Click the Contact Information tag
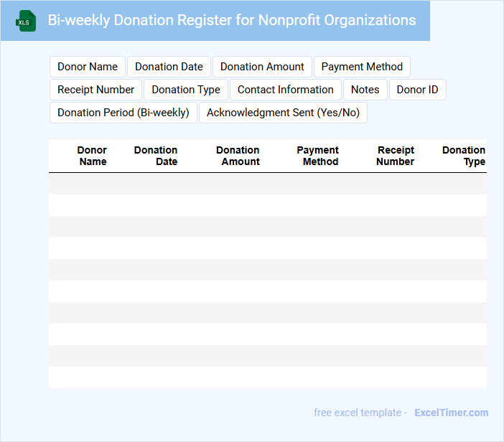The height and width of the screenshot is (442, 504). [286, 90]
